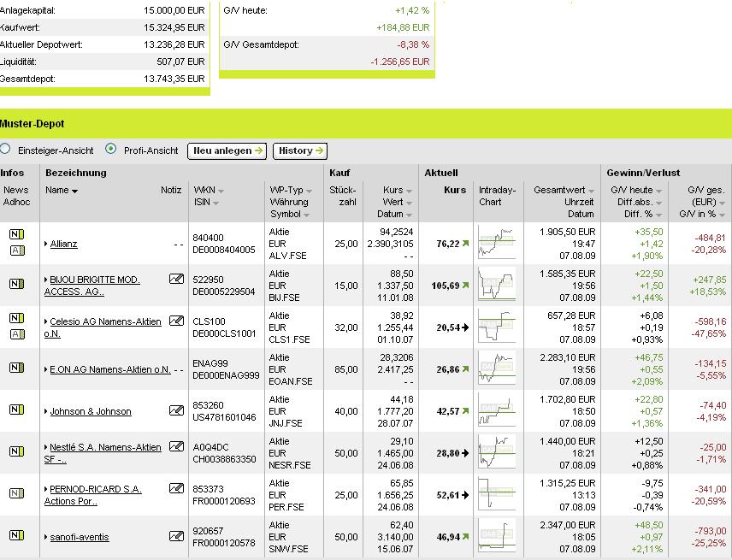This screenshot has width=732, height=560.
Task: Click Nestlé WKN A0Q4DC
Action: pyautogui.click(x=210, y=447)
